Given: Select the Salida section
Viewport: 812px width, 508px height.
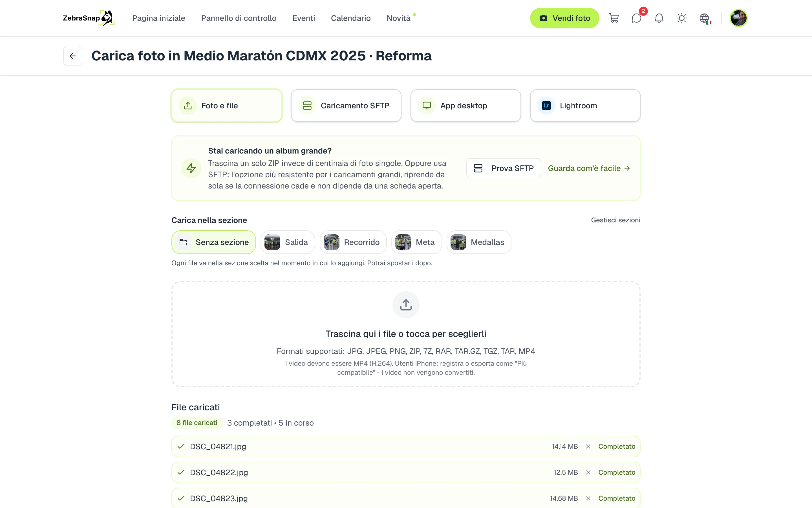Looking at the screenshot, I should [288, 242].
